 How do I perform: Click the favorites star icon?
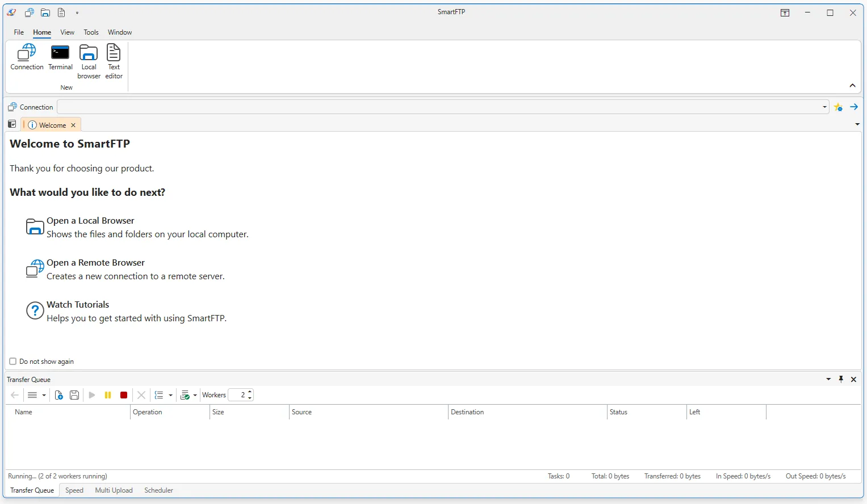click(838, 107)
